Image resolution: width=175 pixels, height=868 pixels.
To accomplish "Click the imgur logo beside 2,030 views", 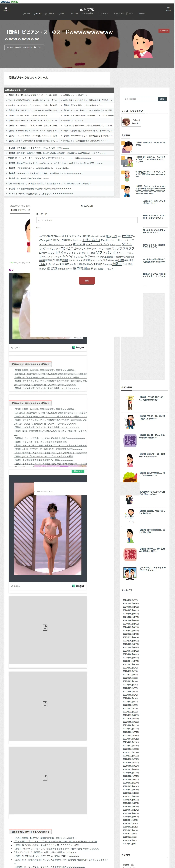I will (x=78, y=586).
